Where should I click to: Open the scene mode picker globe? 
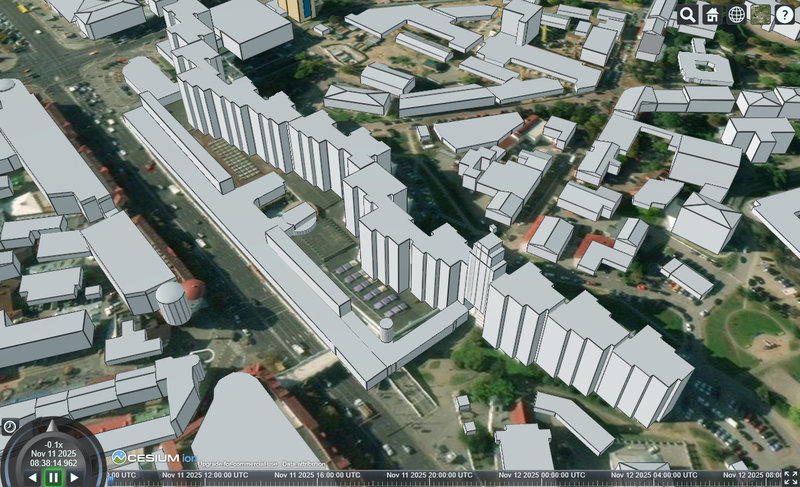tap(737, 14)
